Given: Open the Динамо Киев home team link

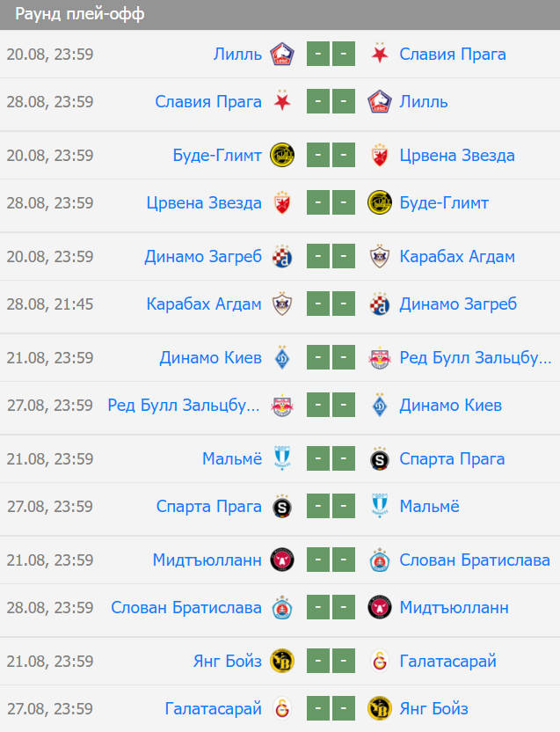Looking at the screenshot, I should (x=210, y=357).
